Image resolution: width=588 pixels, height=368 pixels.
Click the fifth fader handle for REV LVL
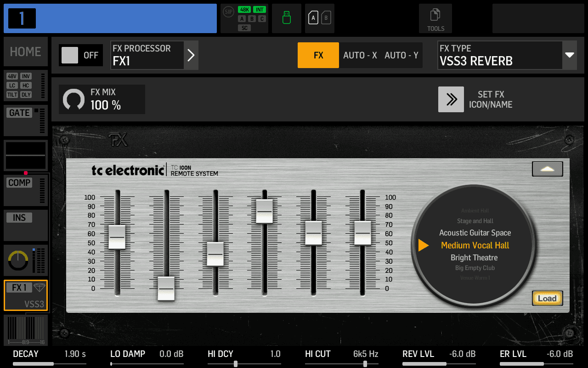point(313,233)
